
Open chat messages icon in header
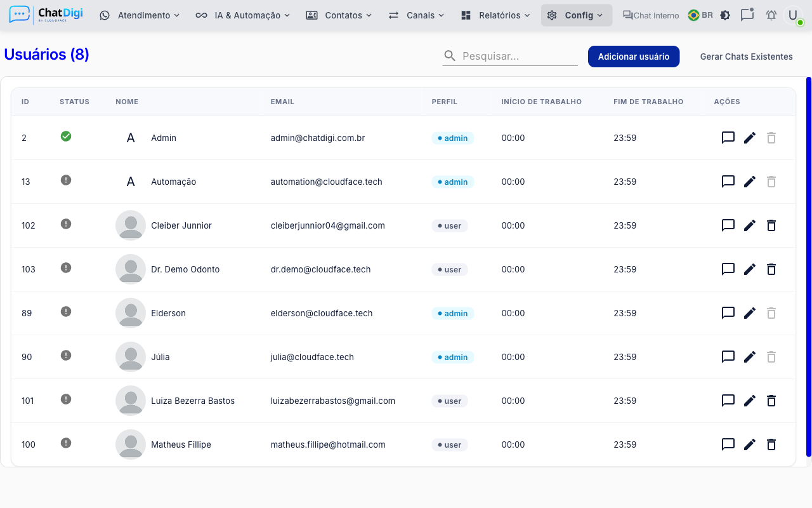(x=747, y=15)
